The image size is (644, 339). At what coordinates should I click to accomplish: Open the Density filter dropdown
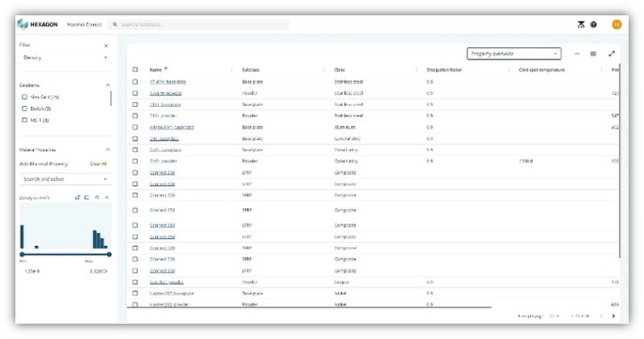(x=66, y=58)
